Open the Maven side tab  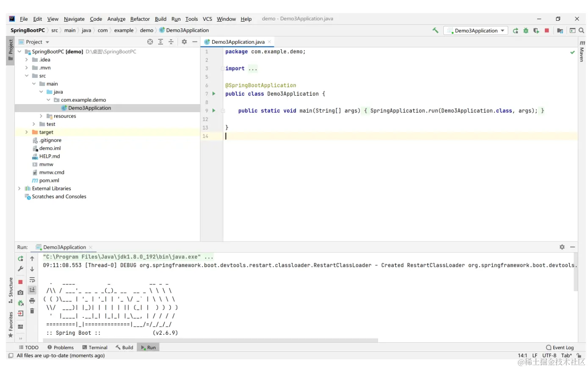[582, 51]
